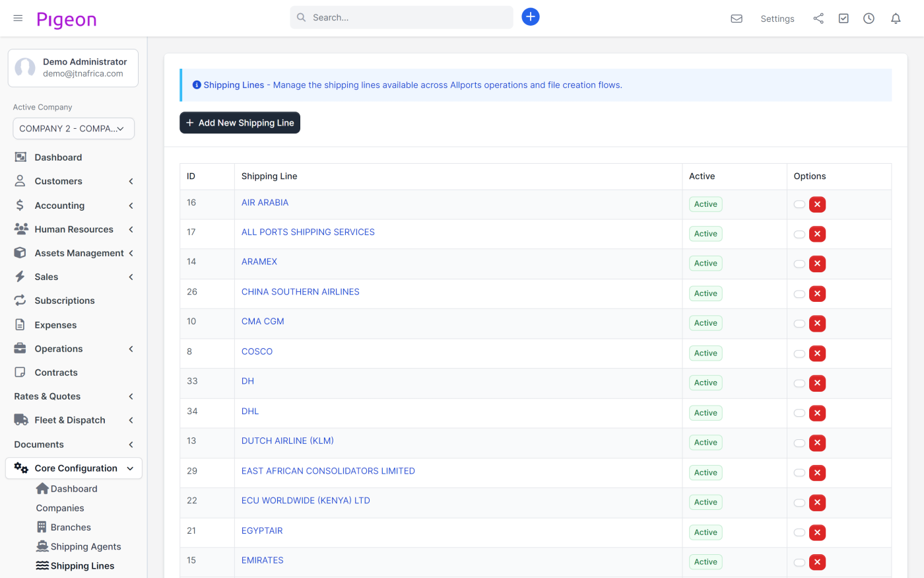Click the Search input field
Screen dimensions: 924x578
(x=401, y=17)
